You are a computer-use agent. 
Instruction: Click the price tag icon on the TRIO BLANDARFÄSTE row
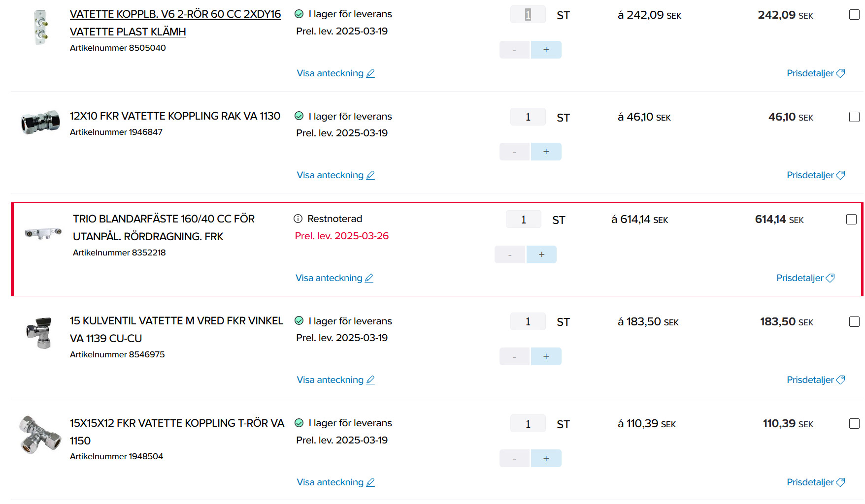(x=831, y=278)
